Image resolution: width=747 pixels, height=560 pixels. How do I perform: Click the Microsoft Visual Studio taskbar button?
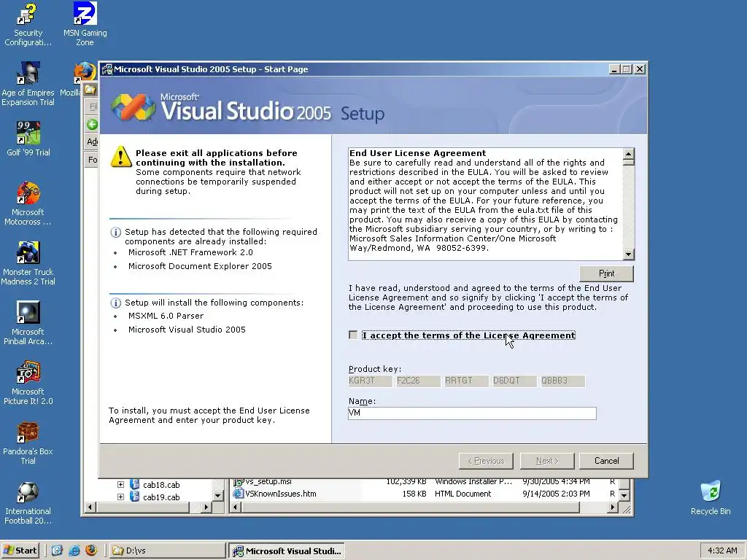pos(287,551)
